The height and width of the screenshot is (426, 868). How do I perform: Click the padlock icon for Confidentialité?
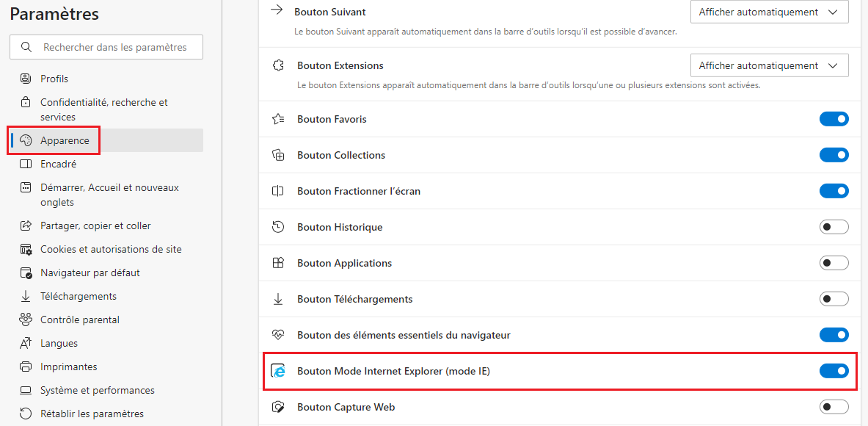(26, 103)
